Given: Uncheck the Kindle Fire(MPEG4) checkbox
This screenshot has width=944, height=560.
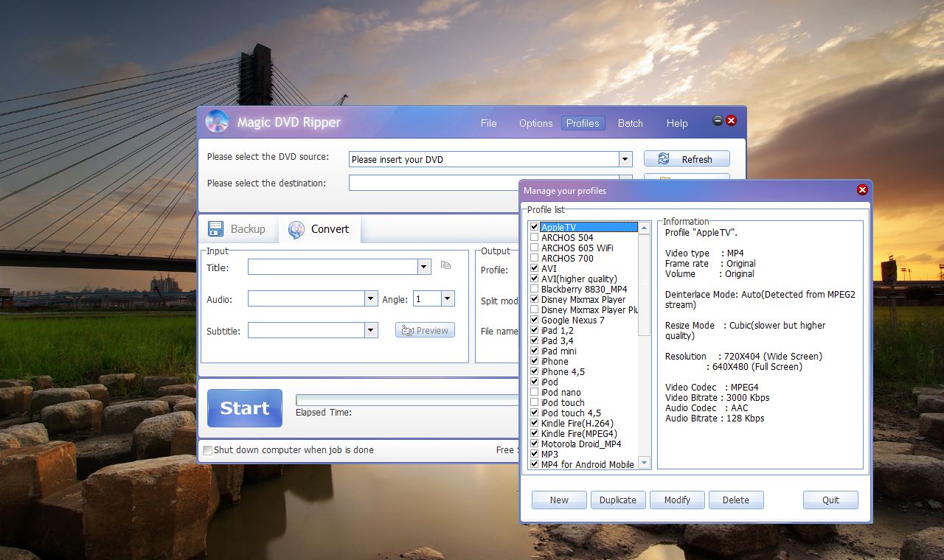Looking at the screenshot, I should pyautogui.click(x=535, y=434).
